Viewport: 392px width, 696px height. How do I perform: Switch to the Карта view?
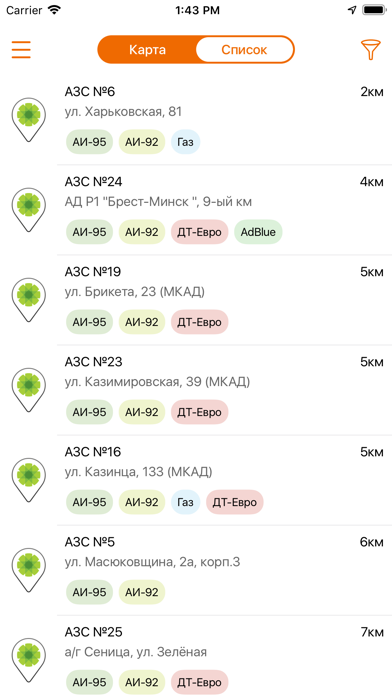pyautogui.click(x=147, y=50)
